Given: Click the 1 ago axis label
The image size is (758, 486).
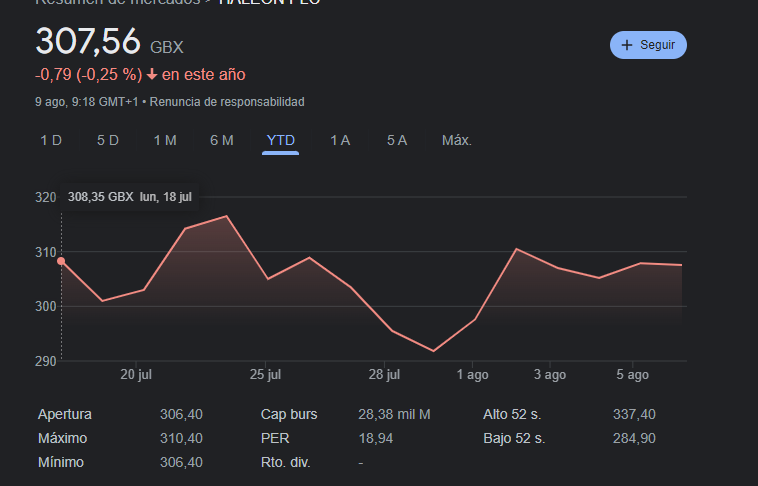Looking at the screenshot, I should 472,374.
